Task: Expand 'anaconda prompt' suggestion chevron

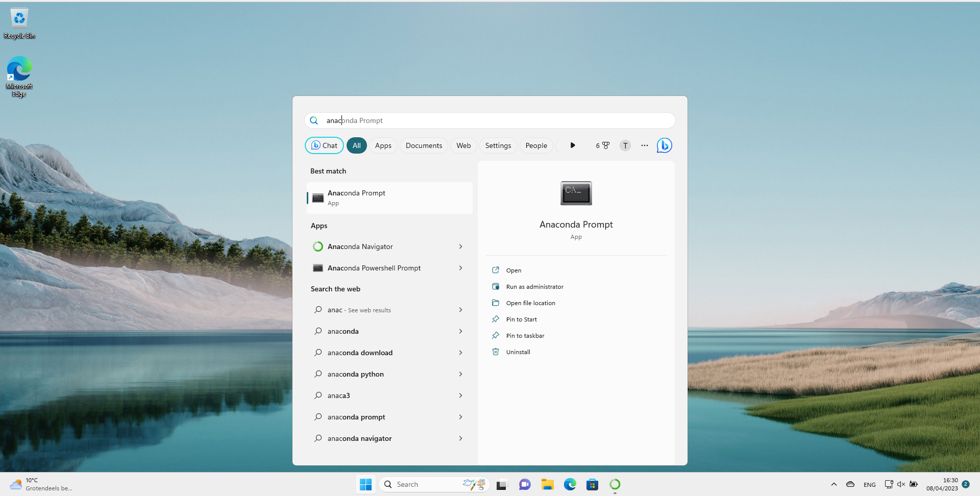Action: click(460, 417)
